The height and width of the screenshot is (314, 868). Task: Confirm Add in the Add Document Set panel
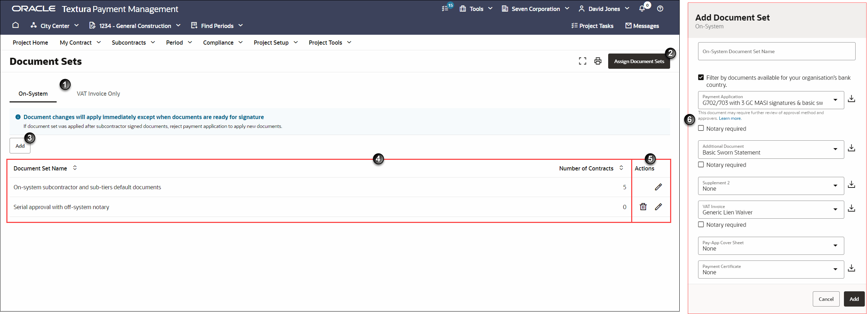pyautogui.click(x=854, y=299)
